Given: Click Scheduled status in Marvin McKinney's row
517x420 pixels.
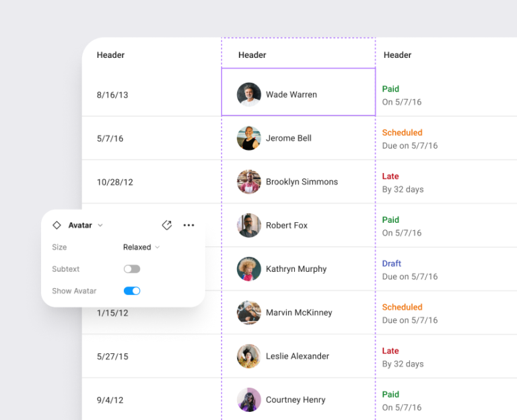Looking at the screenshot, I should click(x=403, y=307).
